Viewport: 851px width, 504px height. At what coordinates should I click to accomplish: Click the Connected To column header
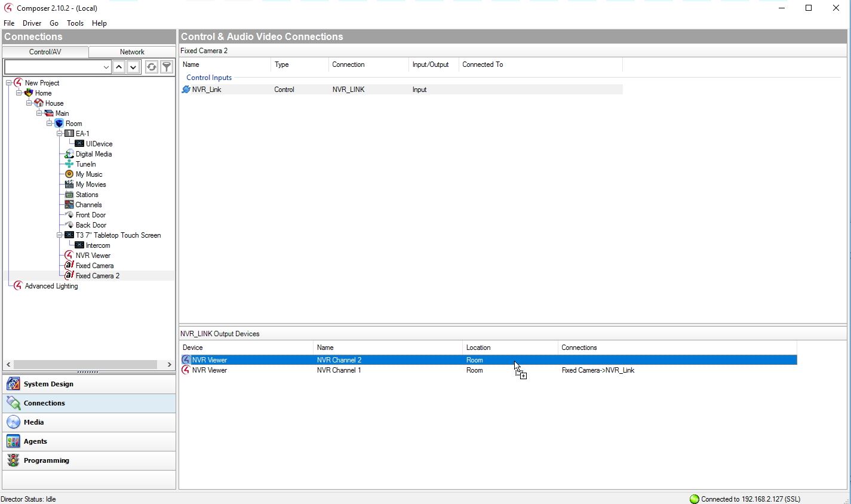pyautogui.click(x=540, y=64)
